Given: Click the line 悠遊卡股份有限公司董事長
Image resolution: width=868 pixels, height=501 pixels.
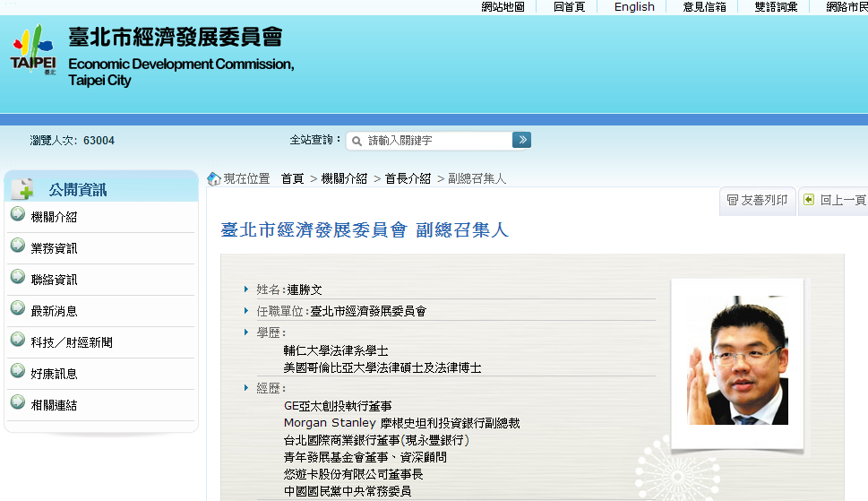Looking at the screenshot, I should 353,474.
